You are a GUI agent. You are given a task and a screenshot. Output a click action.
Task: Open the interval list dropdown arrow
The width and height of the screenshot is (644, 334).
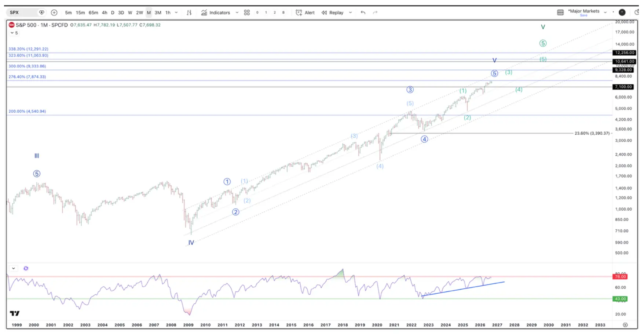click(176, 12)
